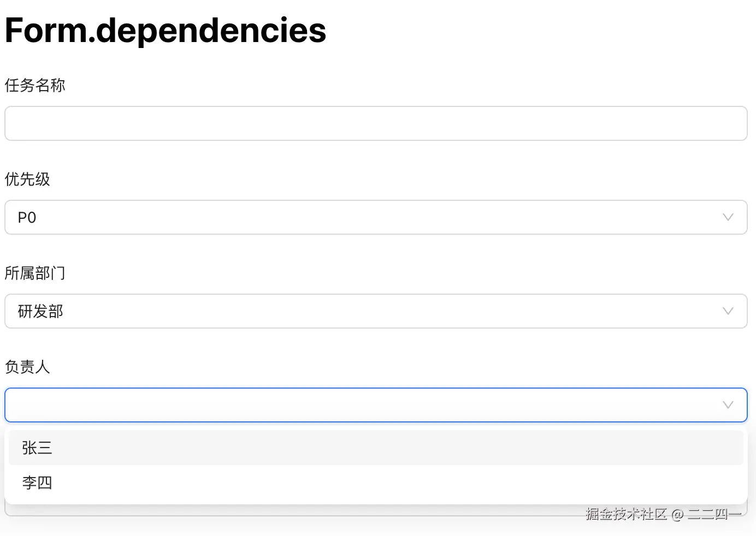Click the 研发部 selected value text
Screen dimensions: 756x536
41,312
